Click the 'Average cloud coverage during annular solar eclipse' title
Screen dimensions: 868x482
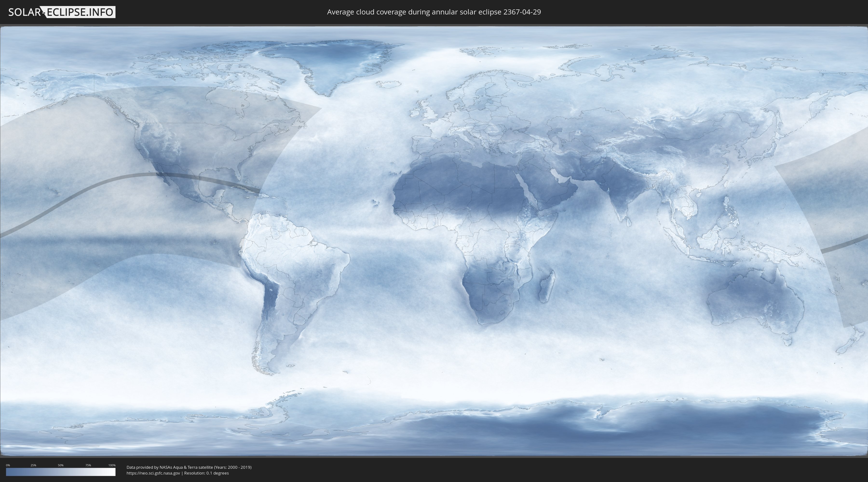point(434,12)
